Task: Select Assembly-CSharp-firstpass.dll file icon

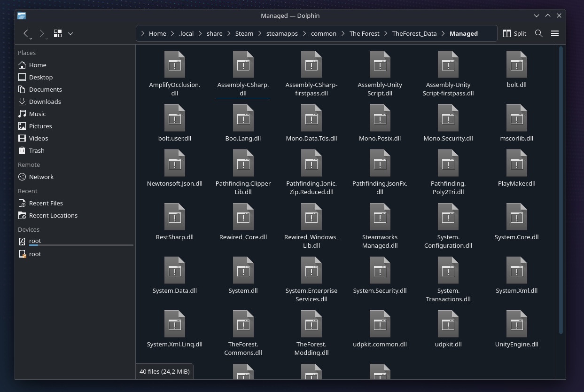Action: (311, 64)
